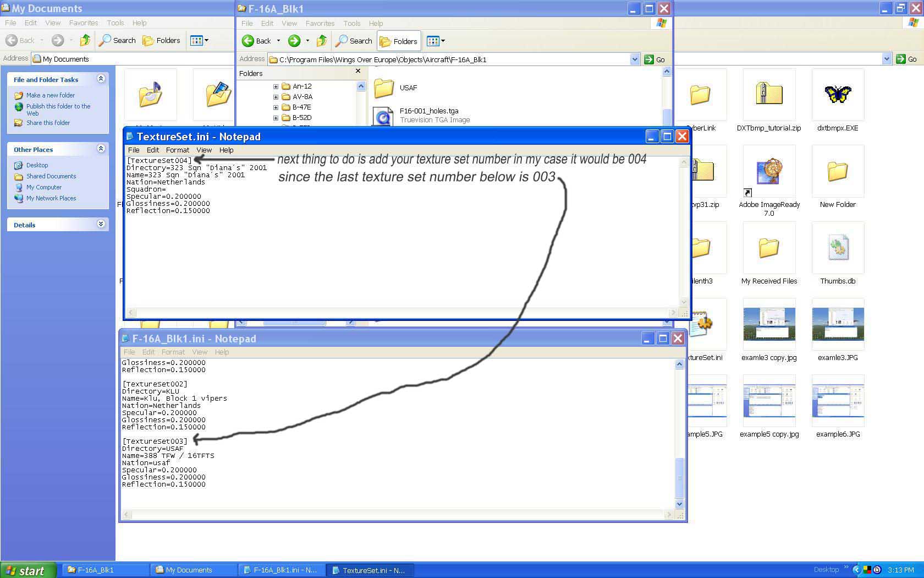Open the Format menu in F-16A_Blk1.ini Notepad
Viewport: 924px width, 578px height.
tap(173, 352)
